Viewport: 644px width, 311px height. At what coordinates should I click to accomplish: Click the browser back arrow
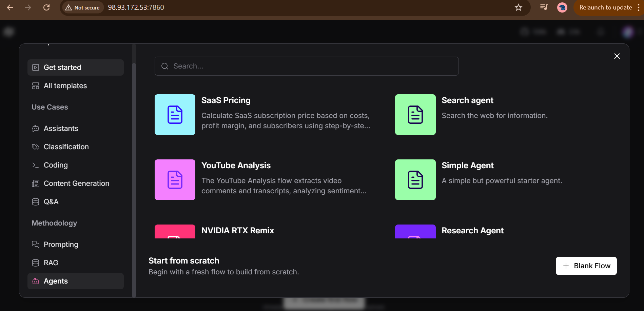point(10,7)
